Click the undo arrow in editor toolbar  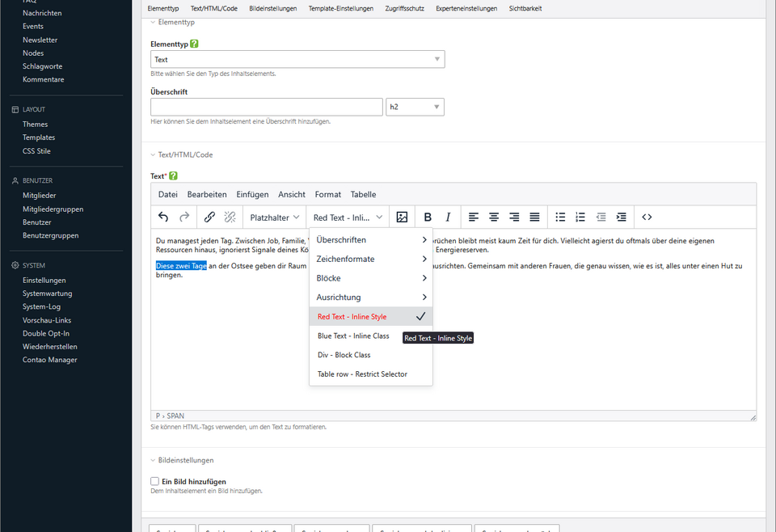tap(163, 217)
